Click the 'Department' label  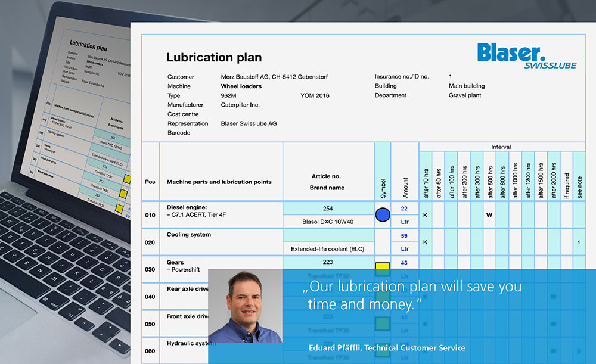point(391,95)
